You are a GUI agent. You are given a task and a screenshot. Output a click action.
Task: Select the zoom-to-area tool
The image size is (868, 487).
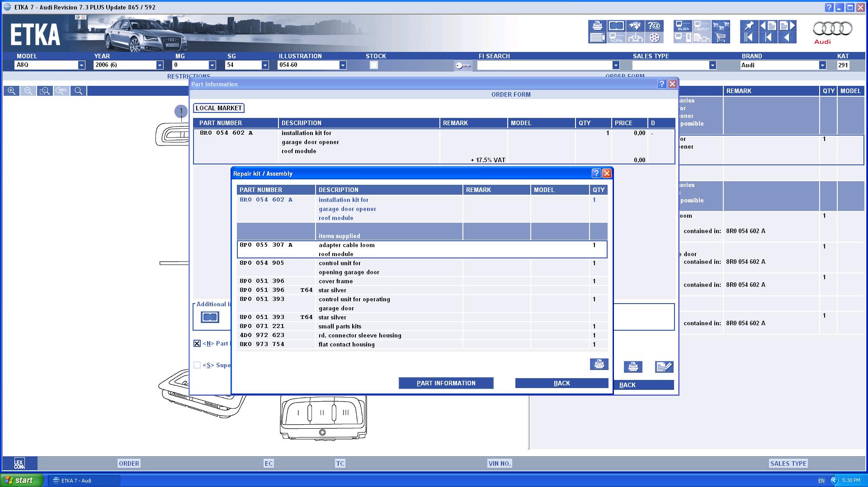pos(45,91)
